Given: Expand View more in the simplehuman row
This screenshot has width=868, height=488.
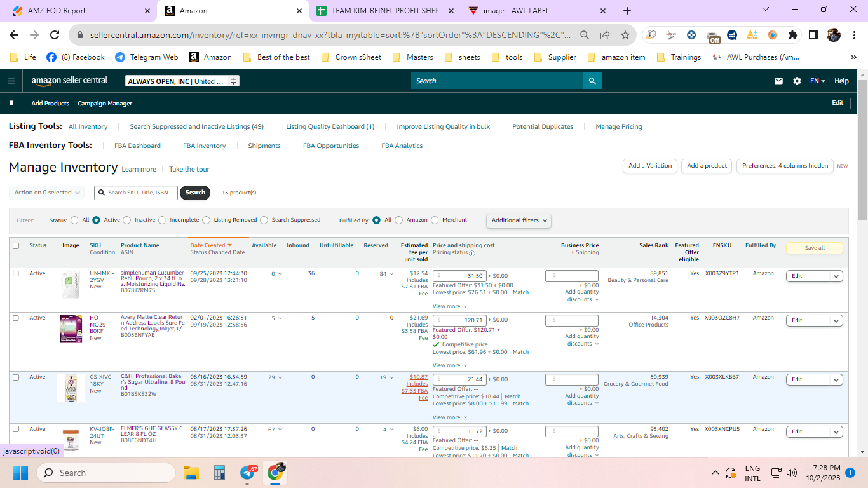Looking at the screenshot, I should tap(450, 306).
